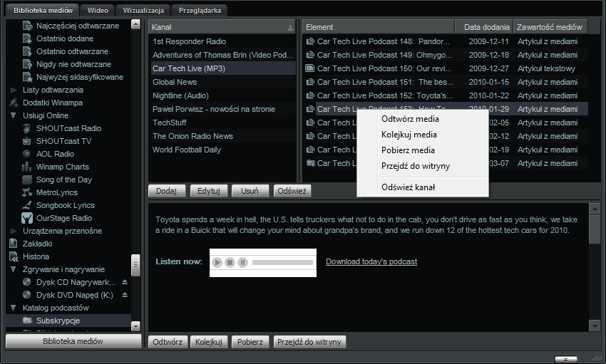
Task: Click the sidebar scrollbar up arrow
Action: 135,24
